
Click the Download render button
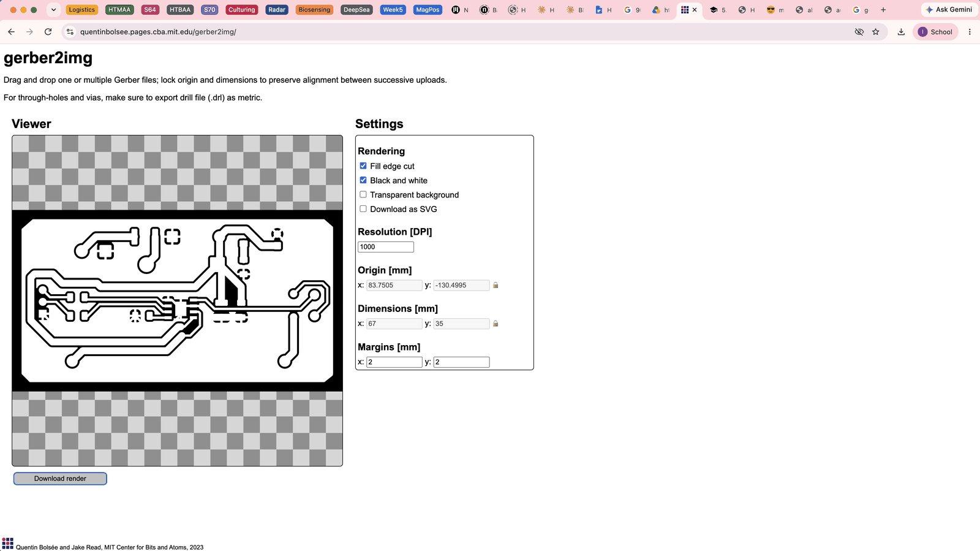point(60,479)
